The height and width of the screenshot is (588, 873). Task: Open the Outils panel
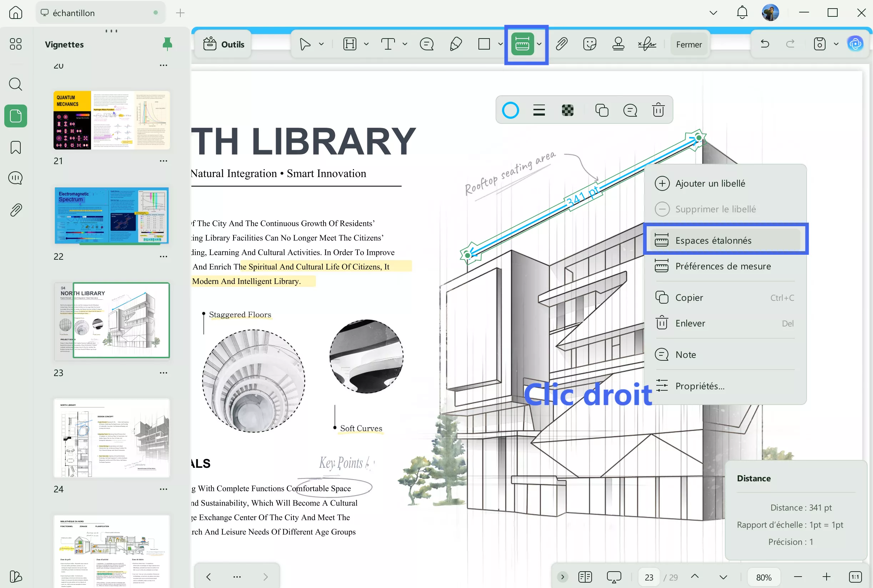(x=223, y=44)
